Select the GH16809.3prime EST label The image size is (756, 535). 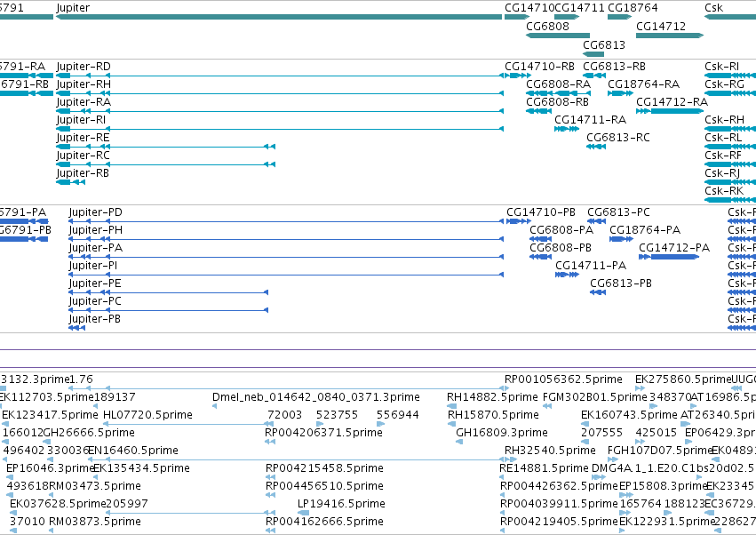point(502,433)
